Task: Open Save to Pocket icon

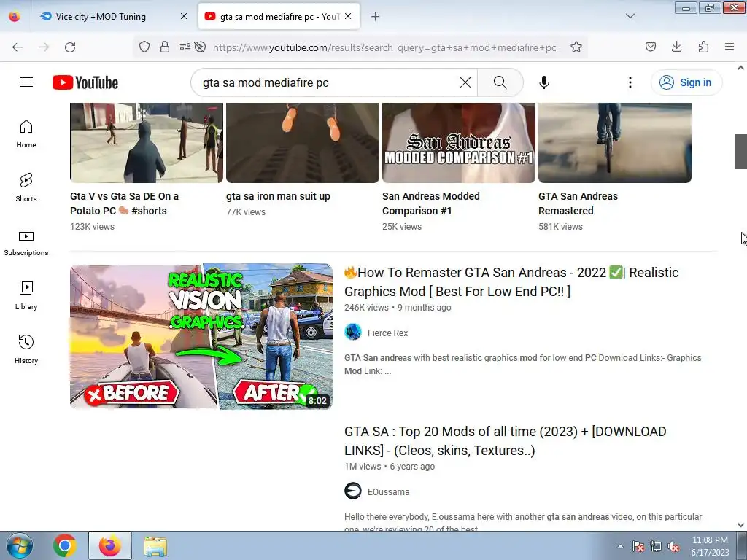Action: coord(650,47)
